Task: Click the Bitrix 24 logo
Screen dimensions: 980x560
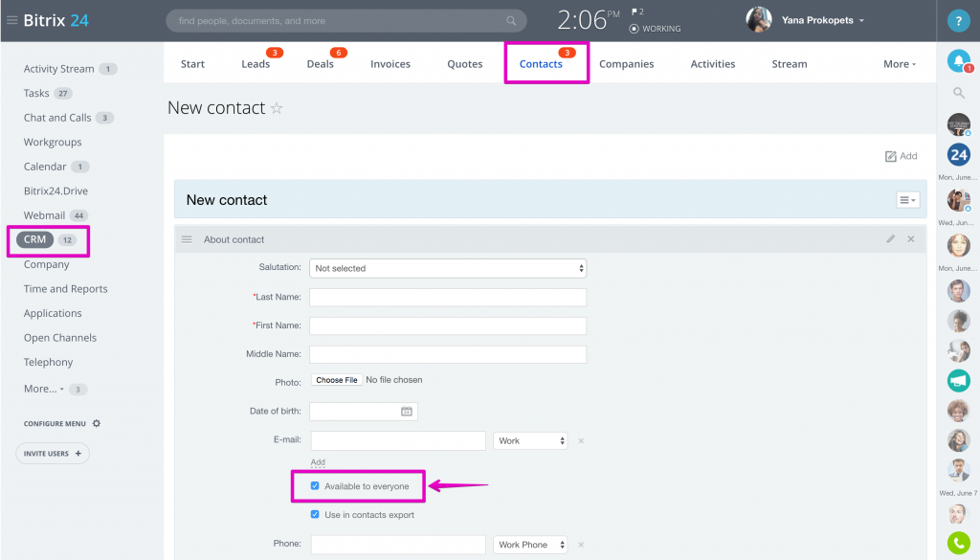Action: [56, 20]
